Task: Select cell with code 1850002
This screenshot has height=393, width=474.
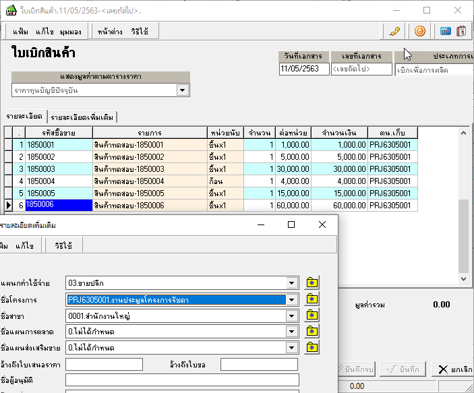Action: point(59,157)
